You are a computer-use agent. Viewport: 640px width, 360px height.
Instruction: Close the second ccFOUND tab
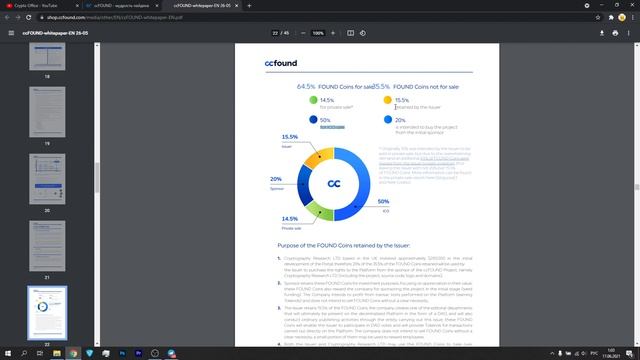click(157, 6)
